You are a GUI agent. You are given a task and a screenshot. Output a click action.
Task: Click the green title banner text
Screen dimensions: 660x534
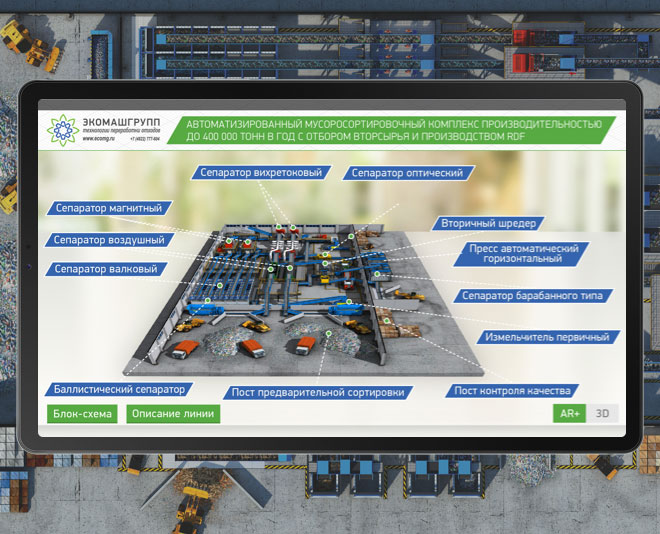tap(394, 130)
